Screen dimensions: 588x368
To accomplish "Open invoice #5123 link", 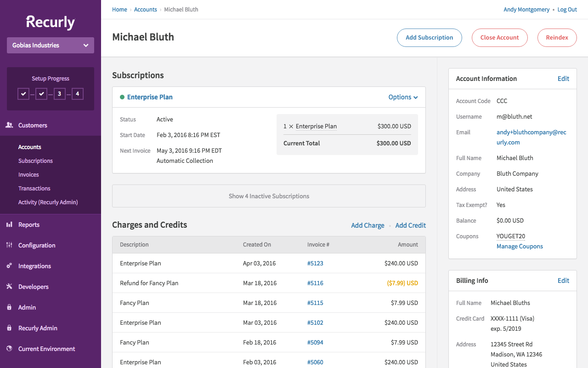I will pos(315,263).
